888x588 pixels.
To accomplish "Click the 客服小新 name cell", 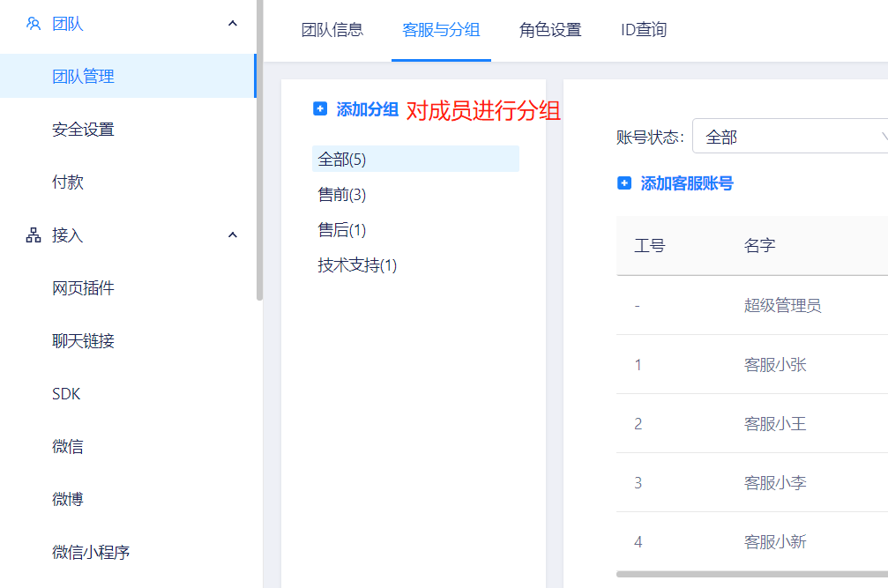I will click(775, 541).
